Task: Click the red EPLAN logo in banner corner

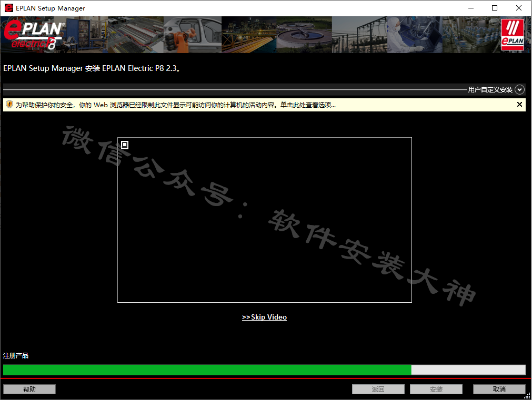Action: pyautogui.click(x=513, y=35)
